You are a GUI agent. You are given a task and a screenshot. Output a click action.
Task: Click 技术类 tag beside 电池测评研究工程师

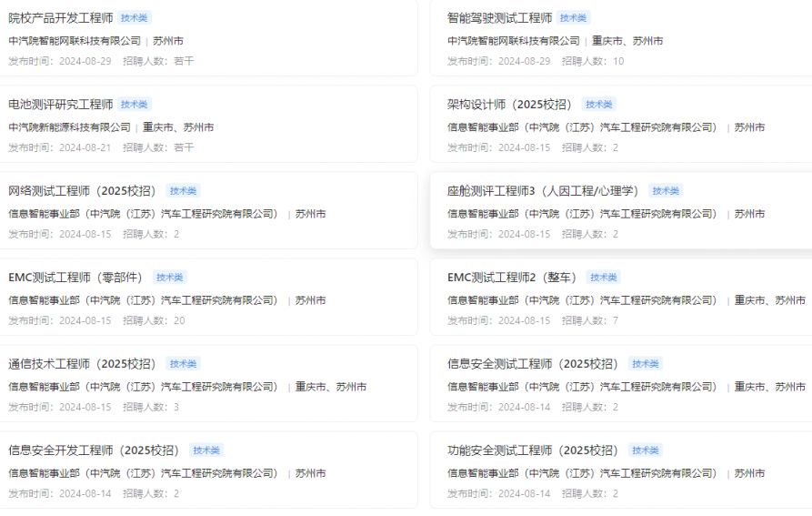pyautogui.click(x=135, y=105)
